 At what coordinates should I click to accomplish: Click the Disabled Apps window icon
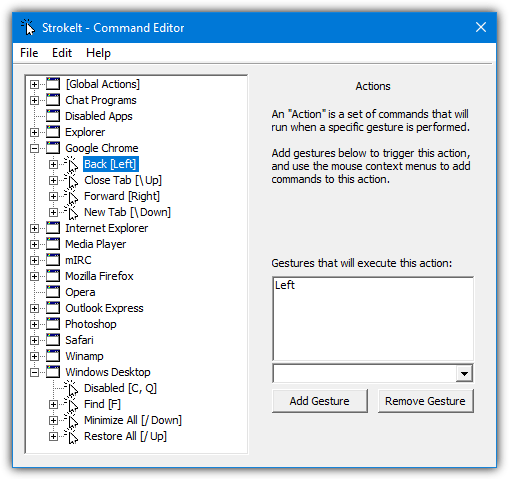[x=53, y=116]
